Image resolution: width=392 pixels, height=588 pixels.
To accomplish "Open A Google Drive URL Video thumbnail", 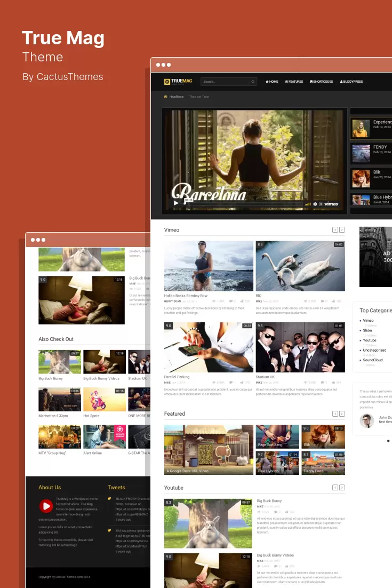I will click(x=209, y=450).
